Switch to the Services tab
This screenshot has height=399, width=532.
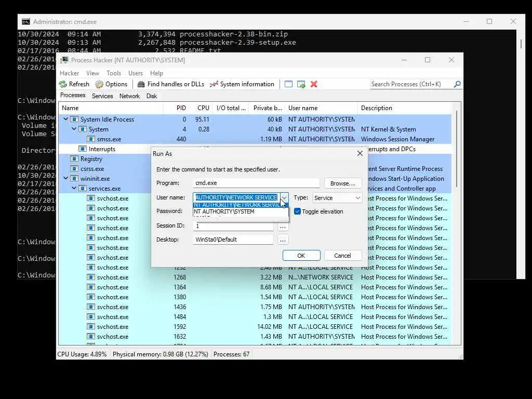click(102, 96)
